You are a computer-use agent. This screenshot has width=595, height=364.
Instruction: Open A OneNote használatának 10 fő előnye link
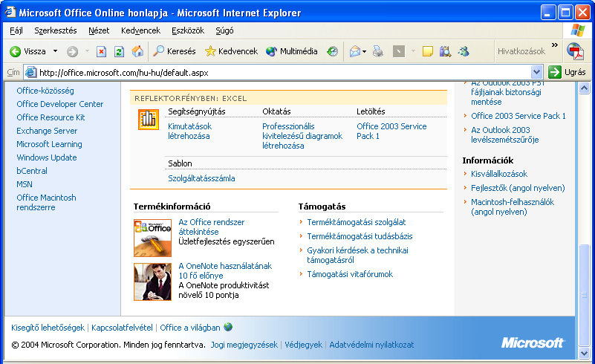click(225, 270)
